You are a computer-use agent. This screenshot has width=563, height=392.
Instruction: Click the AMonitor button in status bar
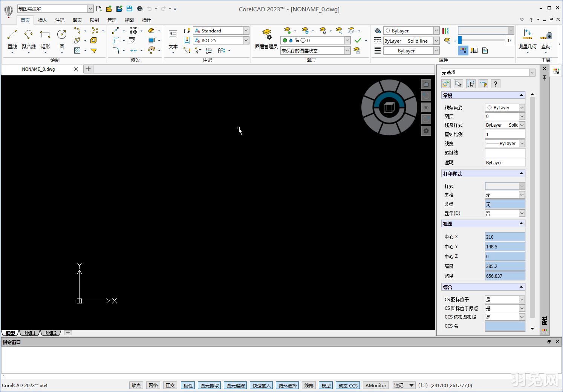[375, 385]
